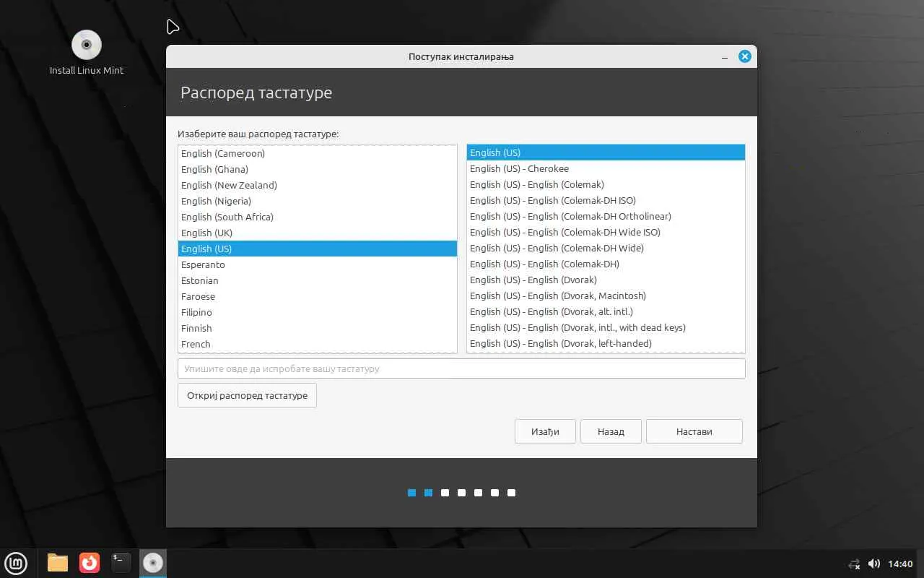The height and width of the screenshot is (578, 924).
Task: Open the Install Linux Mint desktop icon
Action: 87,52
